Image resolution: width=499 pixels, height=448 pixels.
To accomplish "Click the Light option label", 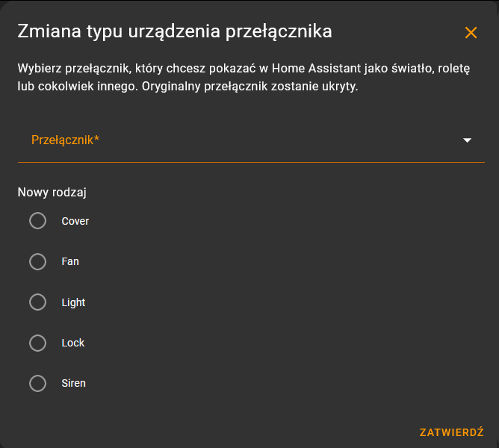I will (x=73, y=302).
